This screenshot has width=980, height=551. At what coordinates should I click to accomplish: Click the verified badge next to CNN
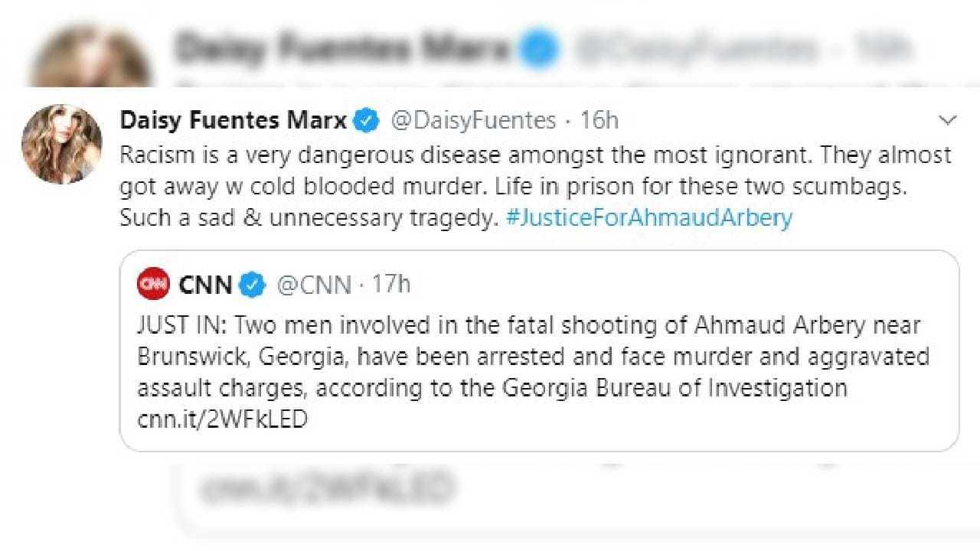click(252, 285)
